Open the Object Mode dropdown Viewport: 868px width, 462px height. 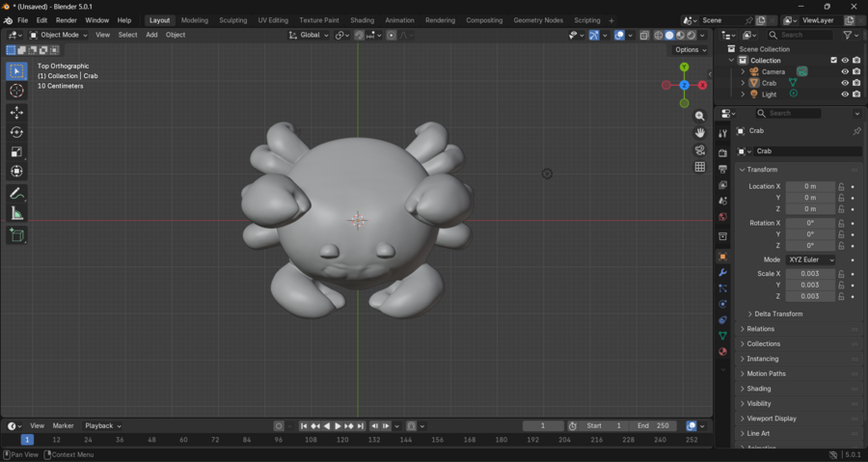click(59, 35)
